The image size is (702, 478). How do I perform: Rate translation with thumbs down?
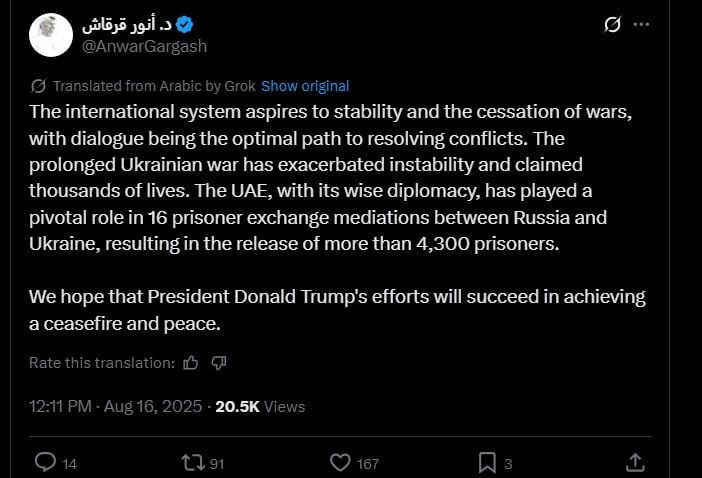tap(218, 363)
